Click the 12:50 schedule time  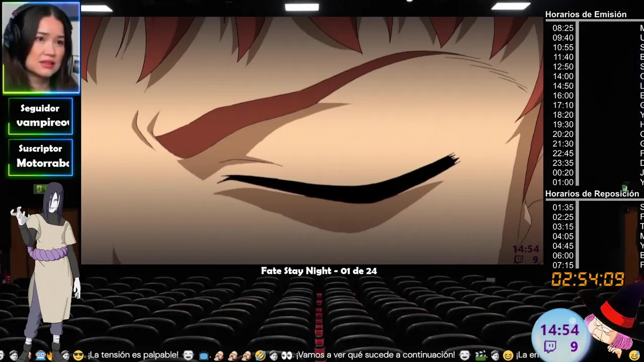[x=563, y=66]
